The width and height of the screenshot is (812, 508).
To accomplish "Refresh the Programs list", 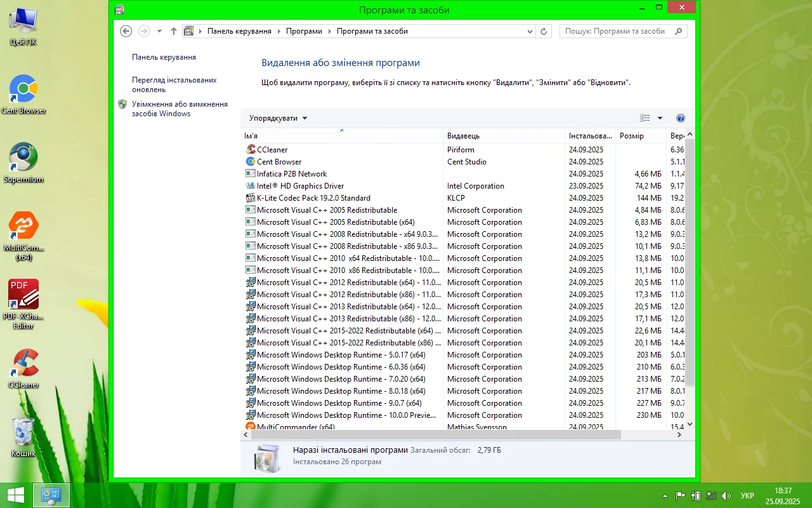I will pyautogui.click(x=544, y=31).
